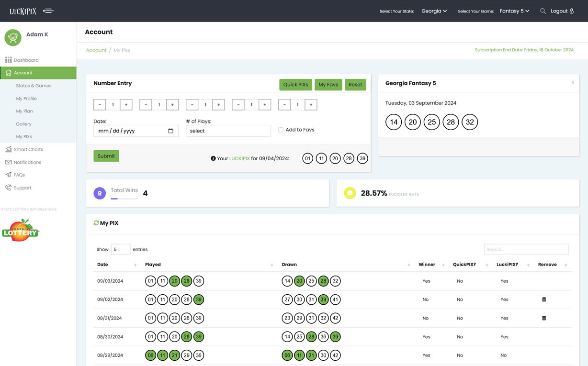Increase the first number stepper

coord(126,105)
